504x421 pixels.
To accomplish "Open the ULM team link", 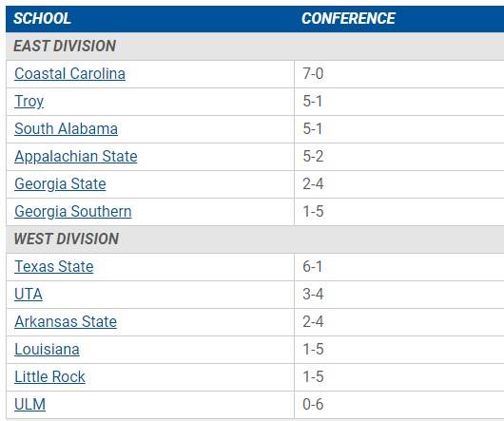I will pos(29,405).
